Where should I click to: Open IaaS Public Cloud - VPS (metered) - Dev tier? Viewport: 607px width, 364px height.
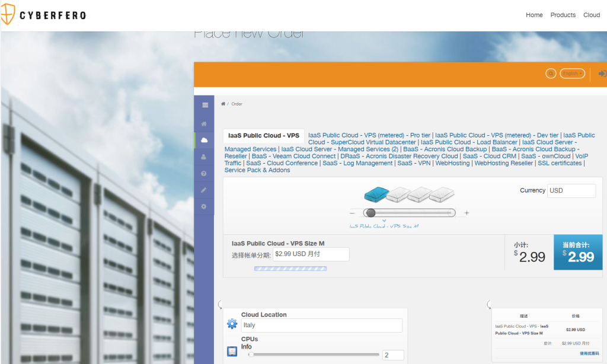497,135
